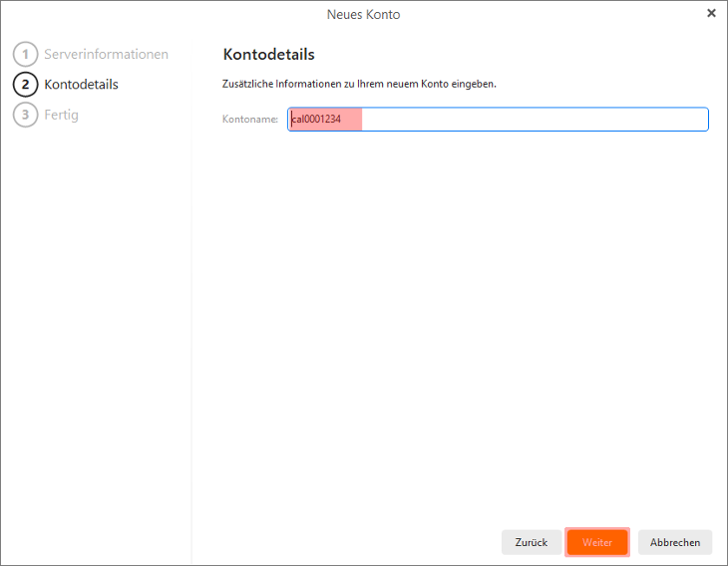Click the Weiter button
Image resolution: width=728 pixels, height=566 pixels.
coord(597,542)
